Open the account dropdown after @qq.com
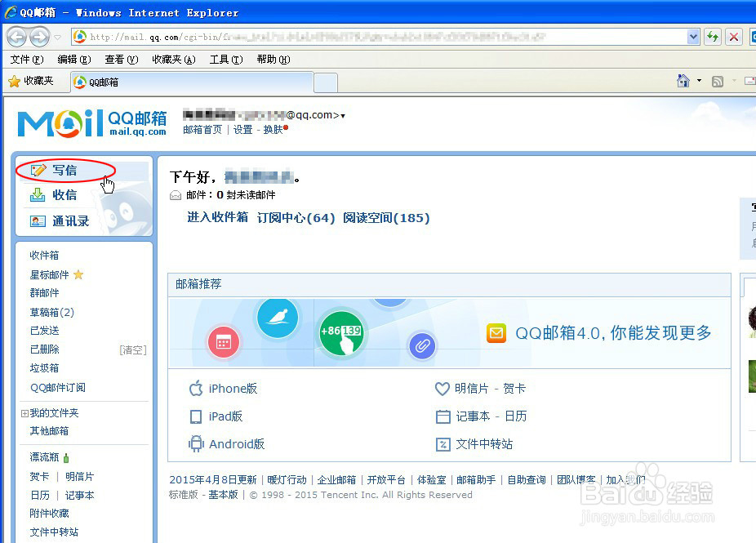 pyautogui.click(x=343, y=116)
